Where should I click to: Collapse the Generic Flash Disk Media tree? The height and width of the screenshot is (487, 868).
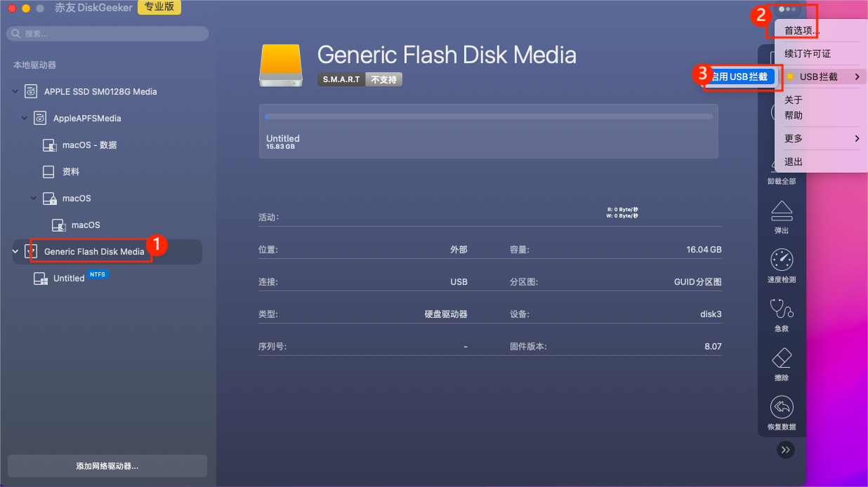pos(15,251)
